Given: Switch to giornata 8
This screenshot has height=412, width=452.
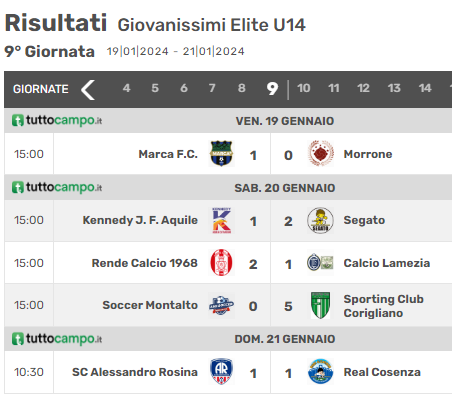Looking at the screenshot, I should [x=242, y=88].
